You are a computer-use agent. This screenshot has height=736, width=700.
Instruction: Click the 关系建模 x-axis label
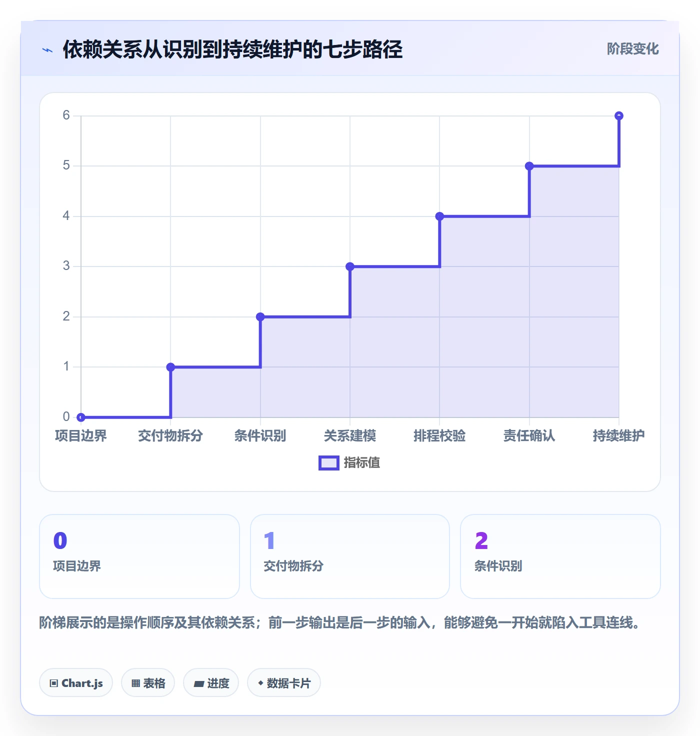click(350, 435)
